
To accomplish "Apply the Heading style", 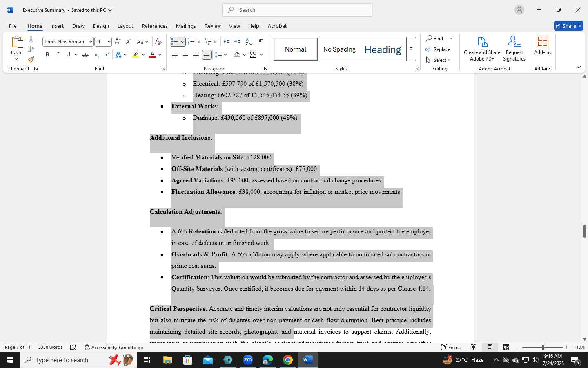I will (383, 49).
